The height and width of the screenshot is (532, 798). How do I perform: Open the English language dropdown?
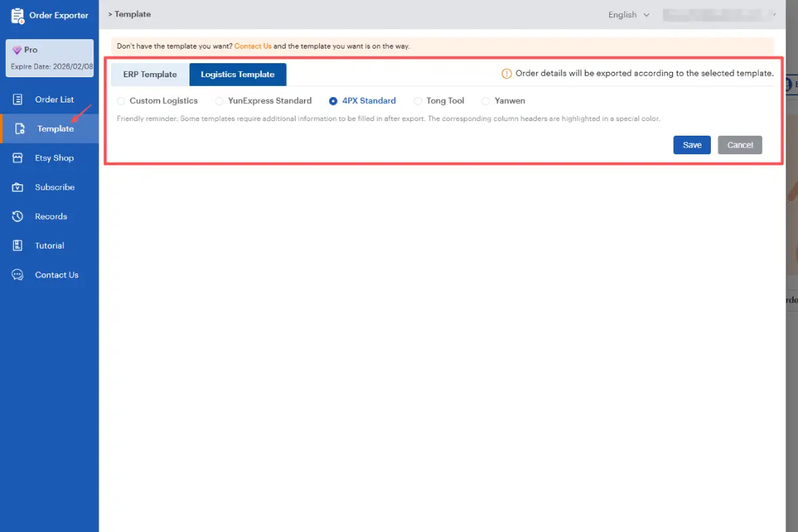(x=628, y=14)
